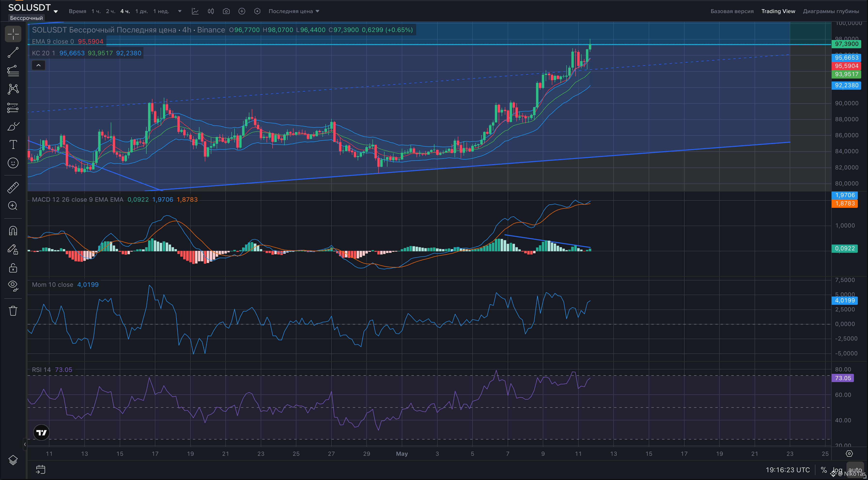Open chart settings hexagon icon
Image resolution: width=868 pixels, height=480 pixels.
click(x=257, y=11)
